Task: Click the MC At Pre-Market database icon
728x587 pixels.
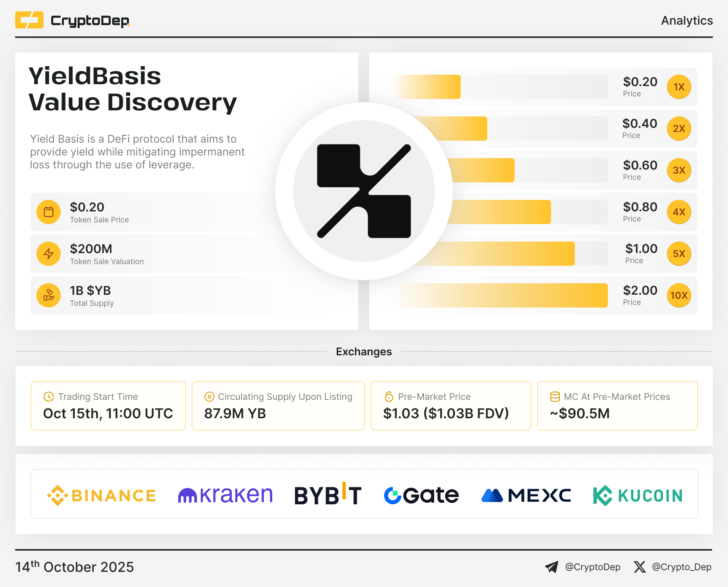Action: point(555,397)
